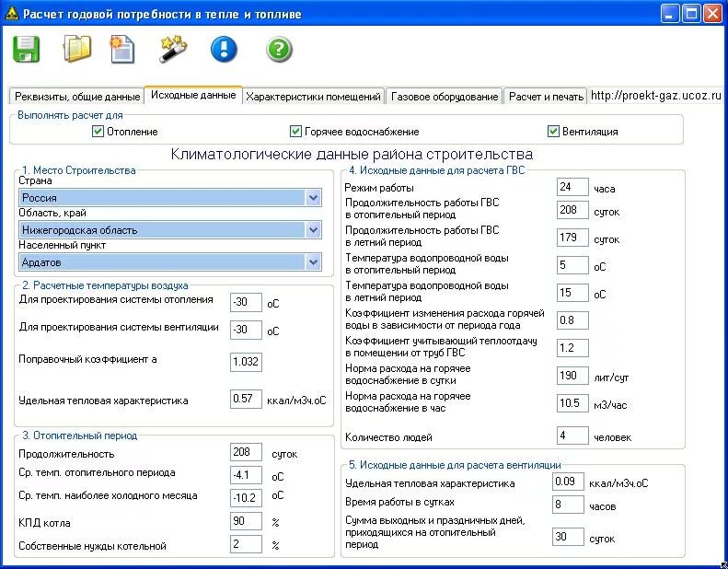Image resolution: width=728 pixels, height=569 pixels.
Task: Click weekend and holiday days sum field 30
Action: point(568,537)
